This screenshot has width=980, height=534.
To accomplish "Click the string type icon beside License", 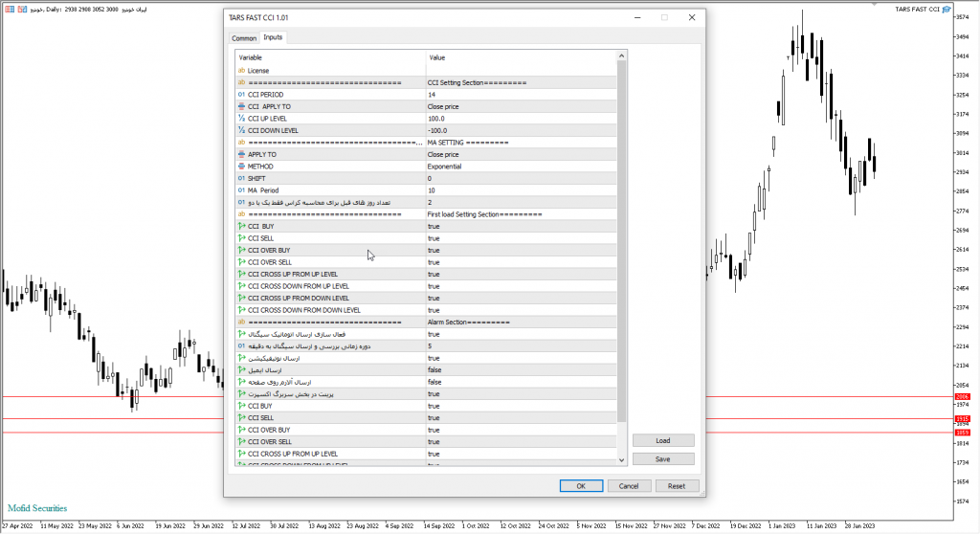I will tap(241, 71).
